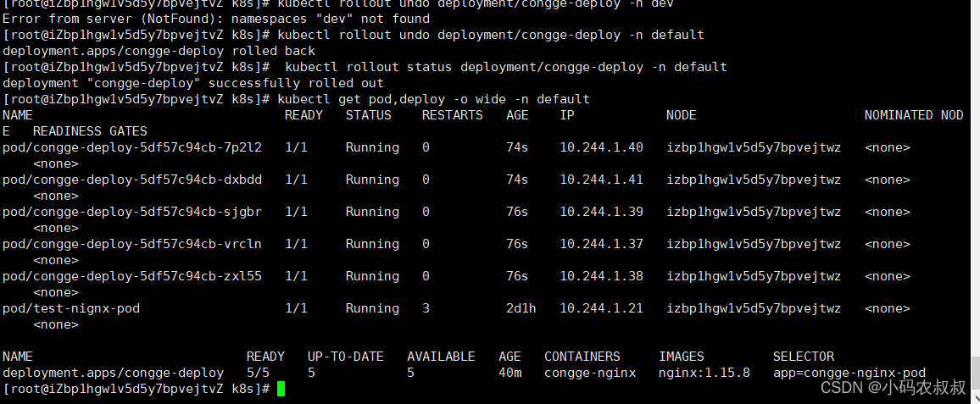Image resolution: width=980 pixels, height=404 pixels.
Task: Click the app=congge-nginx-pod selector value
Action: 849,373
